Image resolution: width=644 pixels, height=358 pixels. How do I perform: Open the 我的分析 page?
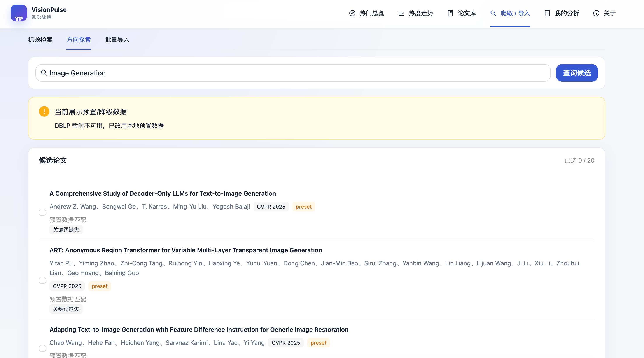click(562, 13)
